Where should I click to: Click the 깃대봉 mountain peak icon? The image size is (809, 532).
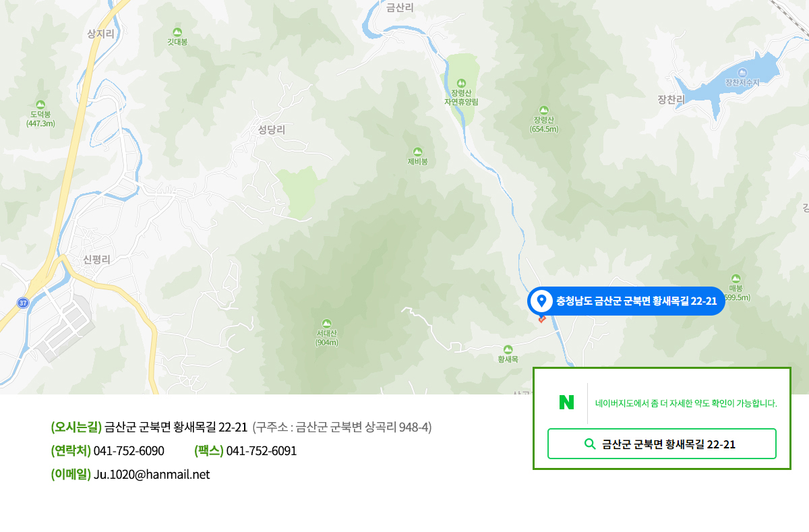(x=177, y=32)
